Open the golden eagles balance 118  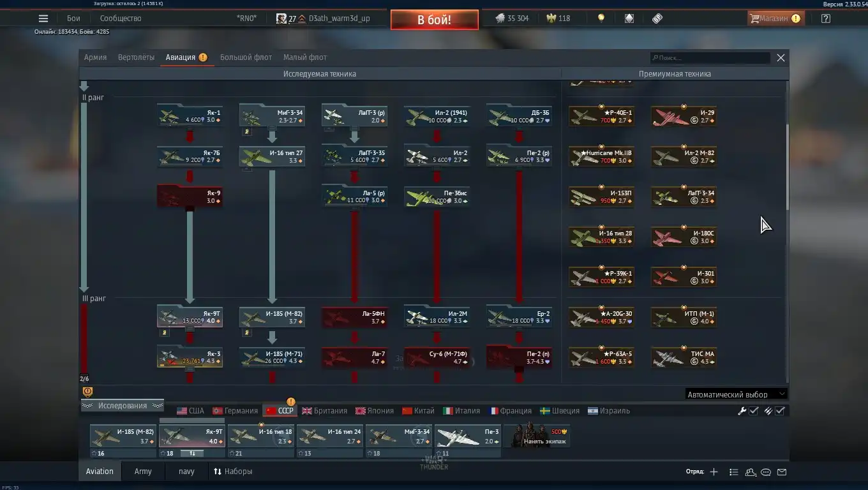pyautogui.click(x=558, y=19)
